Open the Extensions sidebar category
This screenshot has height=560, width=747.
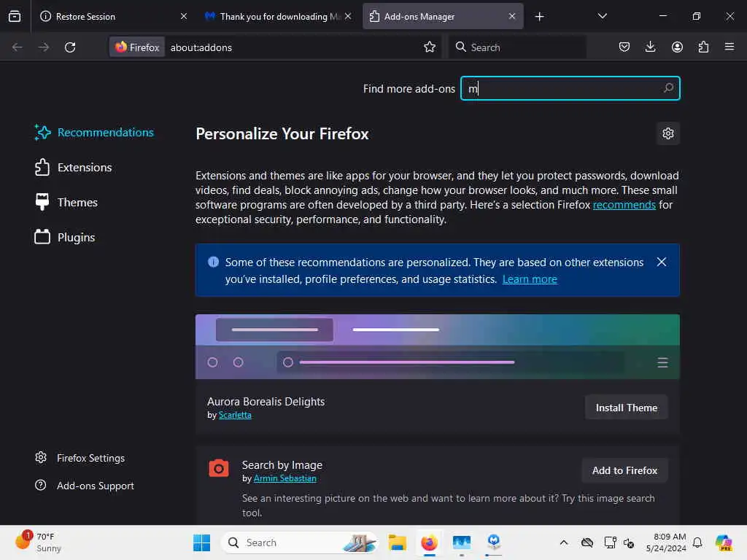click(x=73, y=168)
